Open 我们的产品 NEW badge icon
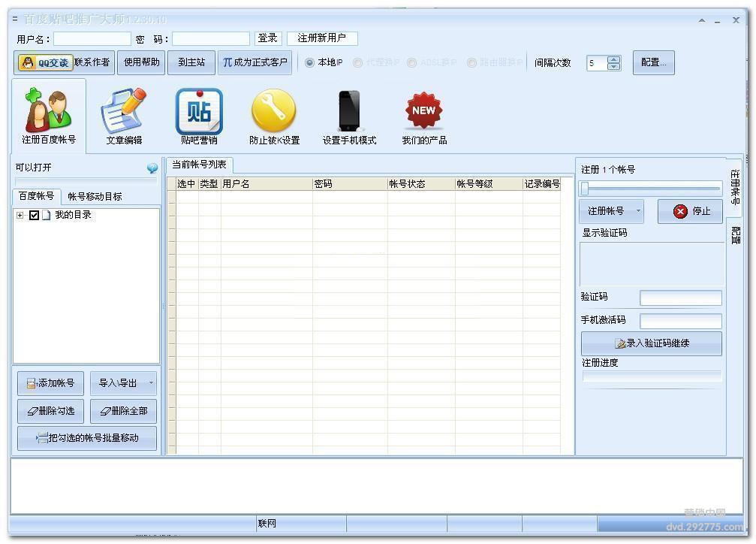Image resolution: width=756 pixels, height=544 pixels. tap(424, 113)
